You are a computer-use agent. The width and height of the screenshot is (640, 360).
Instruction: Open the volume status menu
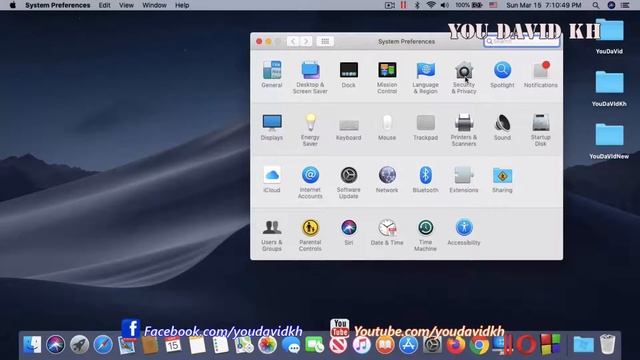click(x=444, y=5)
